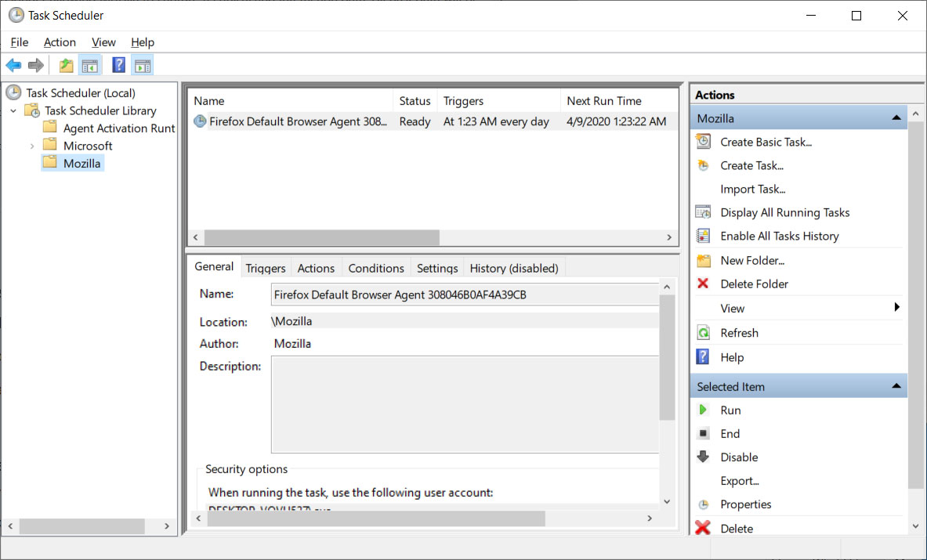The width and height of the screenshot is (927, 560).
Task: Collapse the Task Scheduler Library tree node
Action: (13, 110)
